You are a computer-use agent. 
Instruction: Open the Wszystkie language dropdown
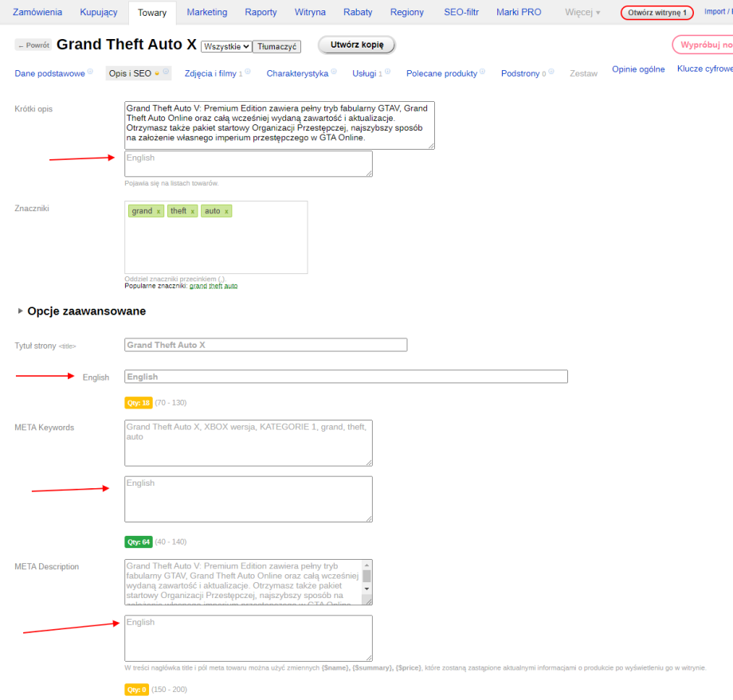click(x=226, y=47)
